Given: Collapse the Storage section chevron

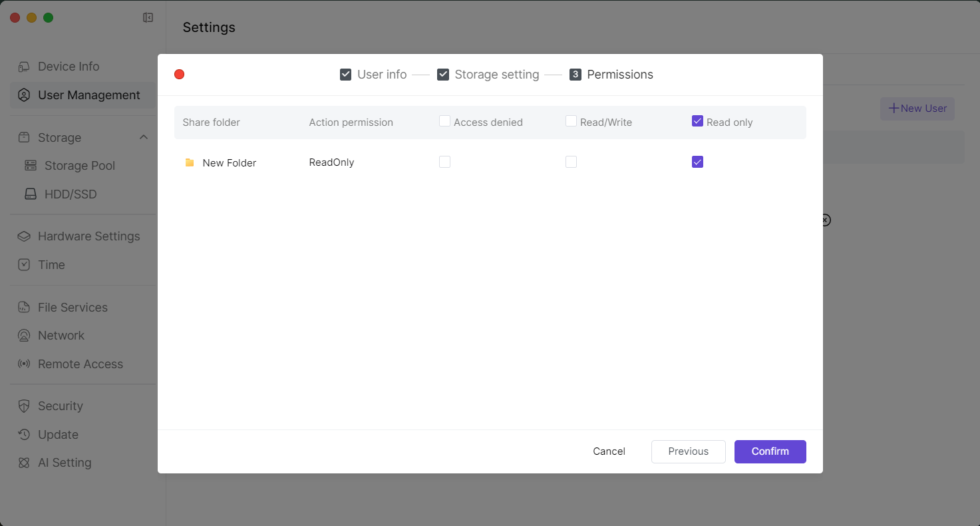Looking at the screenshot, I should (x=144, y=137).
